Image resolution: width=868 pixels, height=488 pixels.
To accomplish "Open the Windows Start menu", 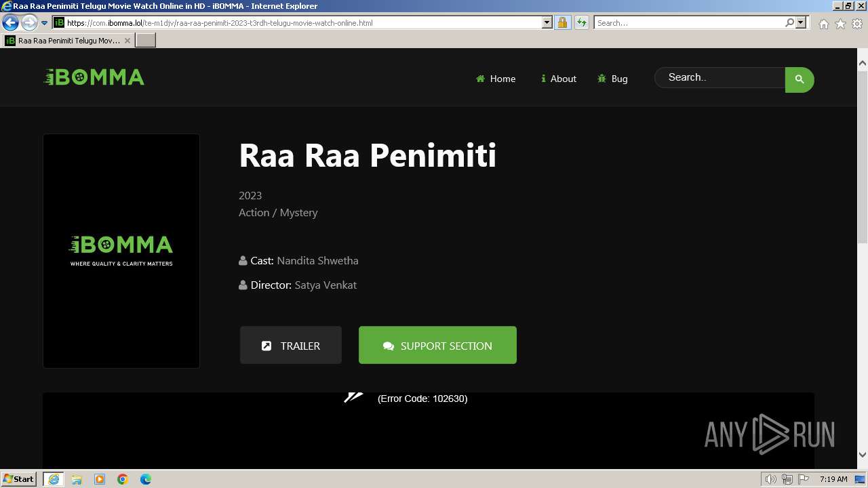I will (19, 479).
